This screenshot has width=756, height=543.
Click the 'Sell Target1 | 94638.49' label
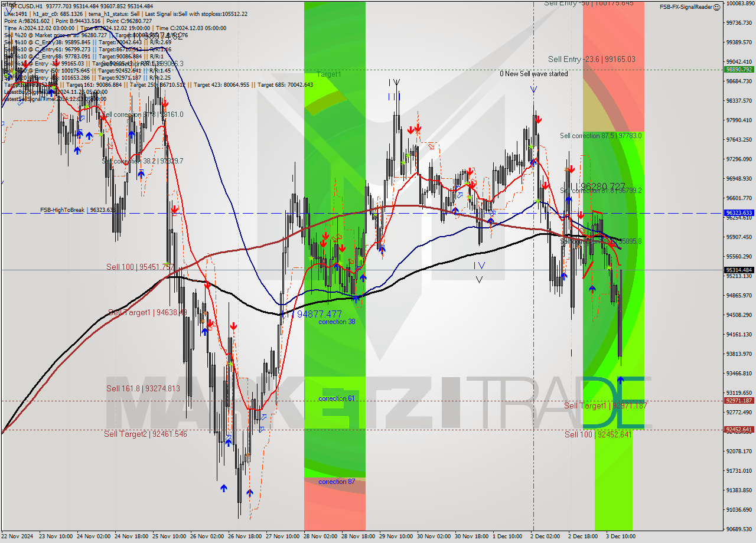148,312
